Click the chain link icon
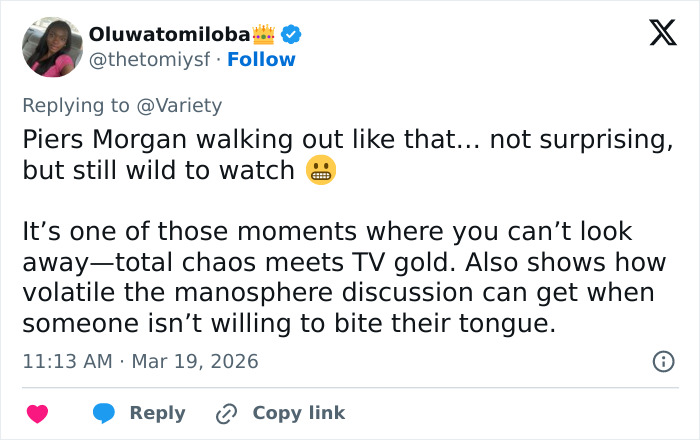 click(x=227, y=413)
